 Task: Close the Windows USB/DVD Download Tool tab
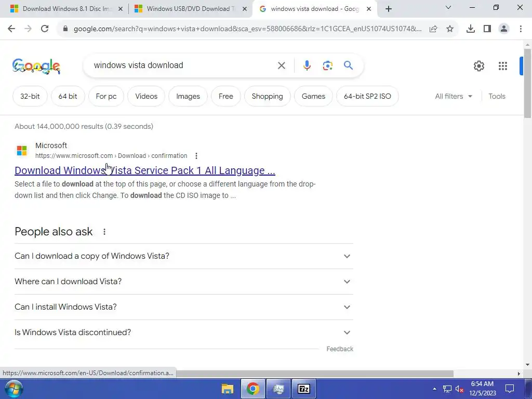pos(244,9)
